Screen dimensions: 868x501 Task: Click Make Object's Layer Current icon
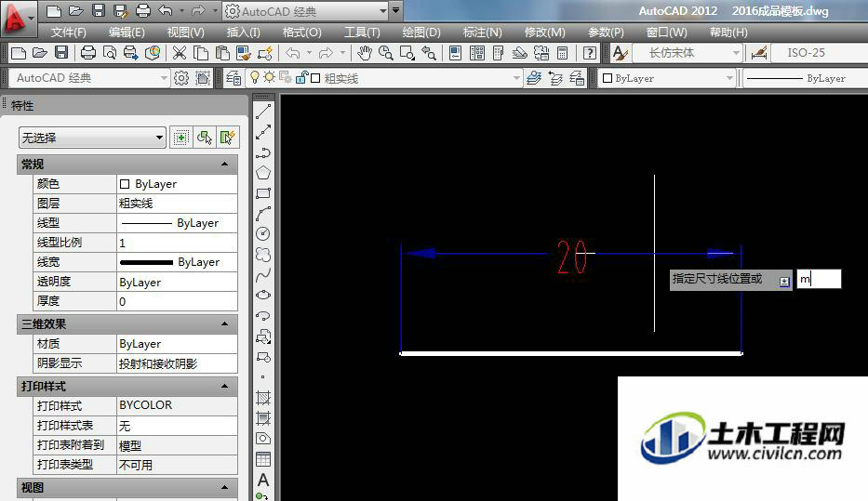(x=534, y=78)
